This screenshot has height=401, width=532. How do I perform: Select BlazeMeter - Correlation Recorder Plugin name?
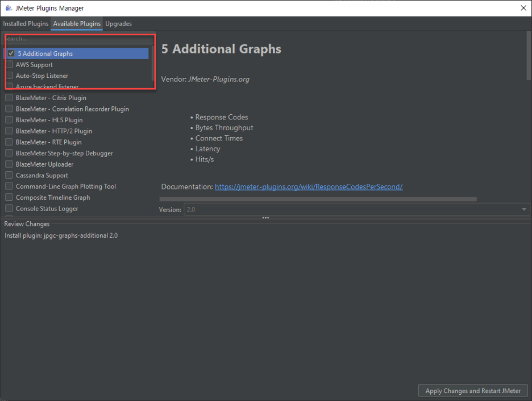72,109
